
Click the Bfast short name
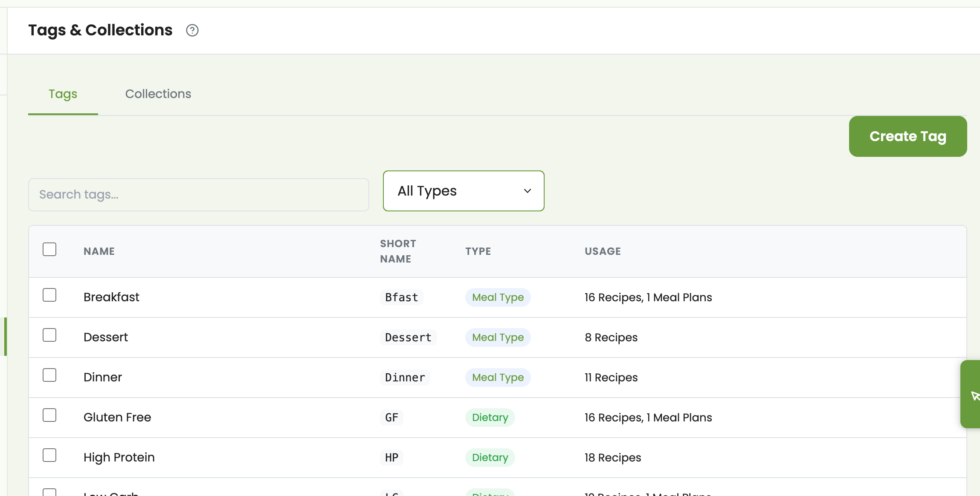click(402, 297)
